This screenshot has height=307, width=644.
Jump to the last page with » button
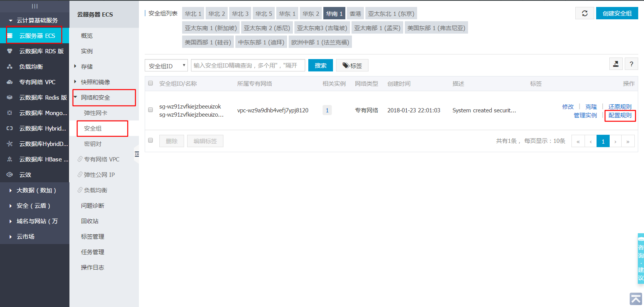tap(628, 141)
